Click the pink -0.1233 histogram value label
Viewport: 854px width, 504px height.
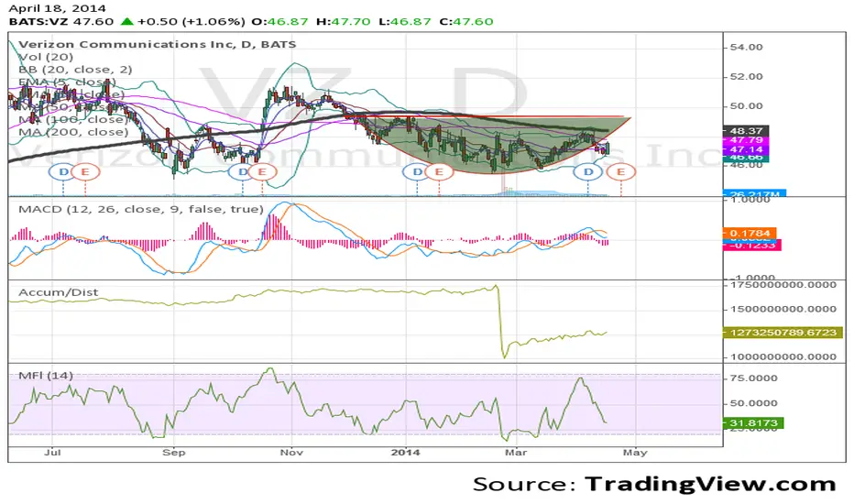pyautogui.click(x=751, y=246)
